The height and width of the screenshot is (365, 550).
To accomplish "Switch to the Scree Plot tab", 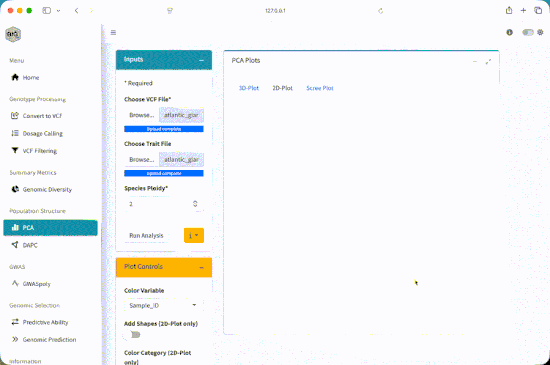I will tap(320, 88).
